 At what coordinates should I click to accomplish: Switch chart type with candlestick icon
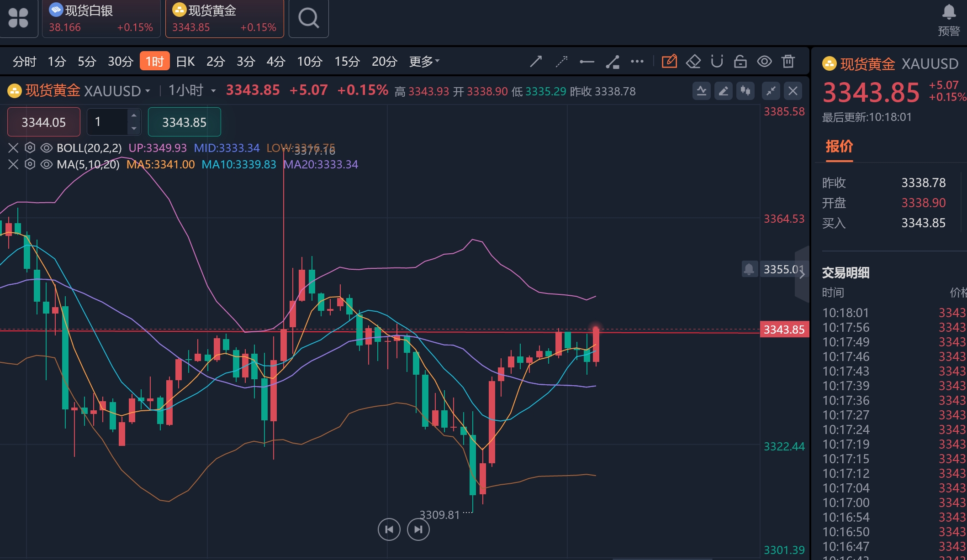[745, 91]
